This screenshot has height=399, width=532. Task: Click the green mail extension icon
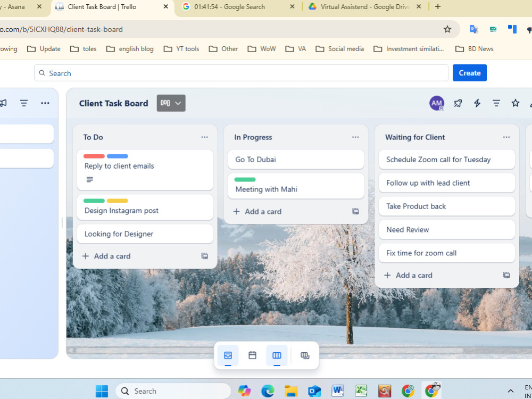coord(493,29)
